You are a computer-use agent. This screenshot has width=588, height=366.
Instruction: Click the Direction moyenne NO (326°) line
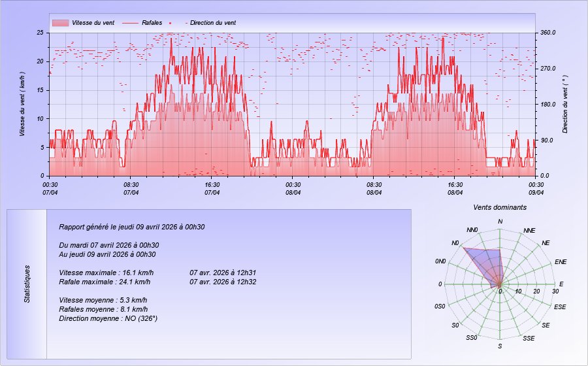coord(108,318)
